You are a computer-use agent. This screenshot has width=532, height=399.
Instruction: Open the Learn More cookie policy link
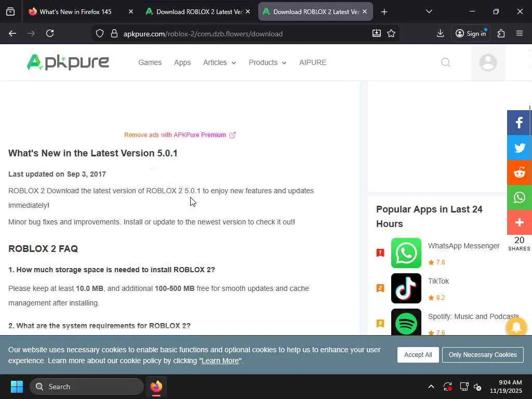(220, 361)
